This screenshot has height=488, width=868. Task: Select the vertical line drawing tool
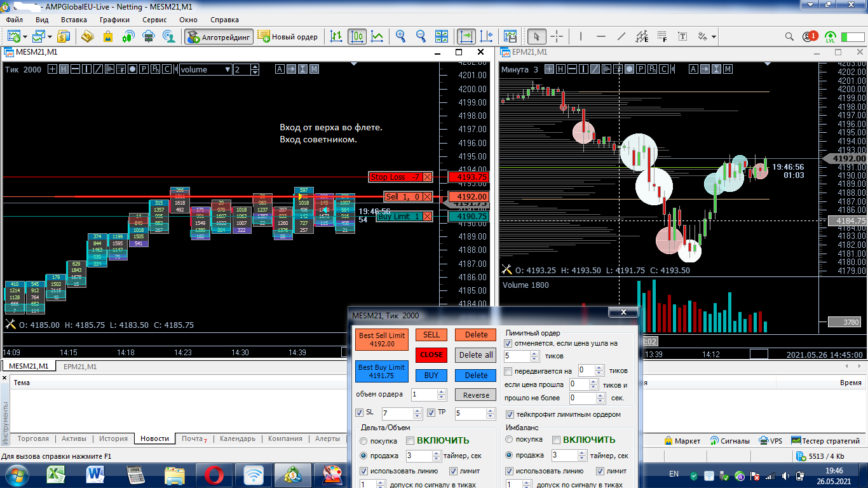pyautogui.click(x=581, y=37)
